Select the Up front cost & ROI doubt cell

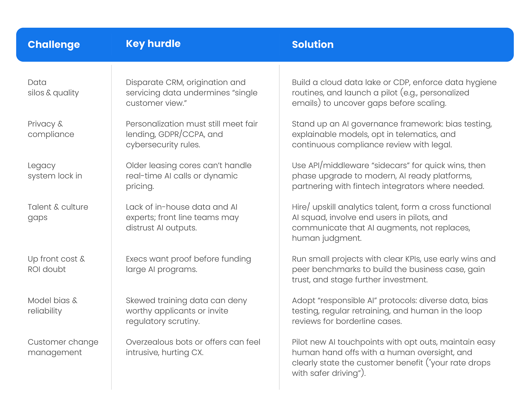coord(56,264)
